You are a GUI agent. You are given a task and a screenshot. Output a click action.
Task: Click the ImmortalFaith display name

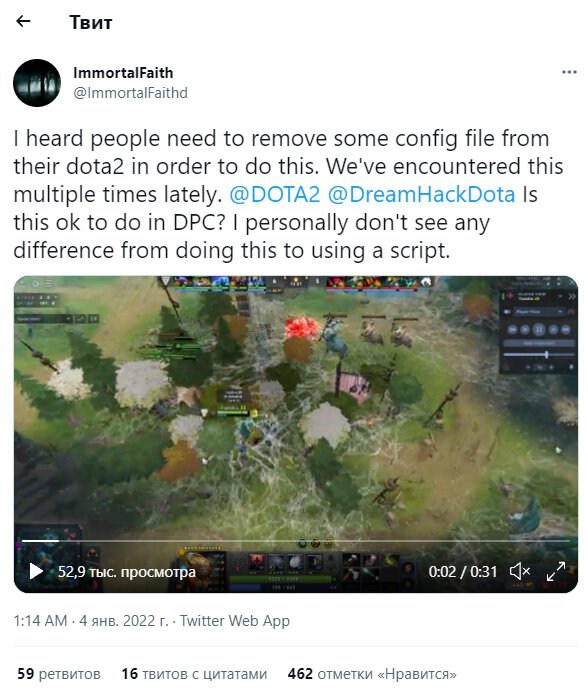(123, 73)
